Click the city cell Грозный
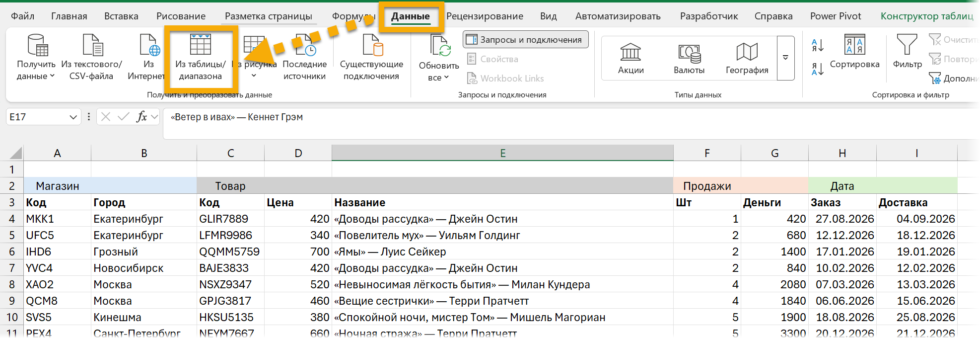 click(x=144, y=252)
